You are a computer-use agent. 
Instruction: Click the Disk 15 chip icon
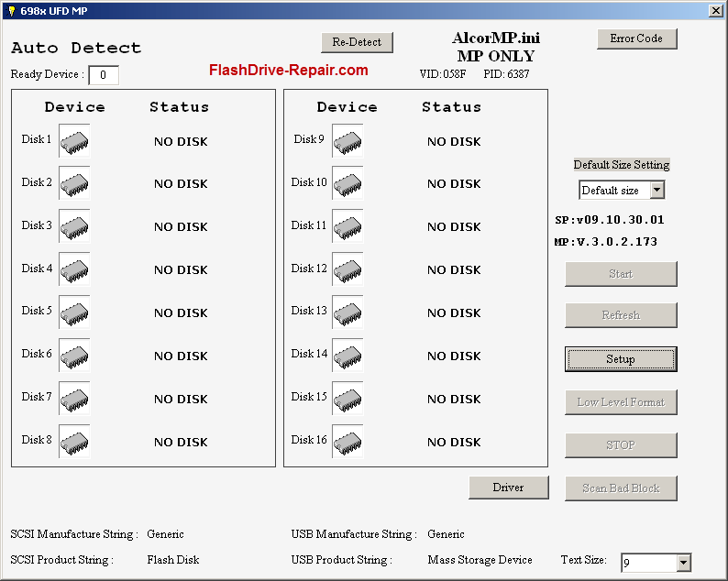pos(347,399)
